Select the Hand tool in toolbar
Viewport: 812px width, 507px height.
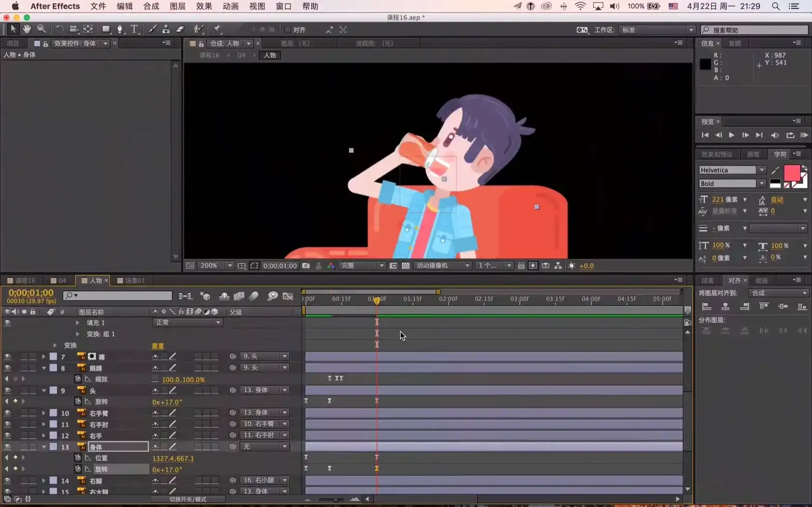[27, 29]
